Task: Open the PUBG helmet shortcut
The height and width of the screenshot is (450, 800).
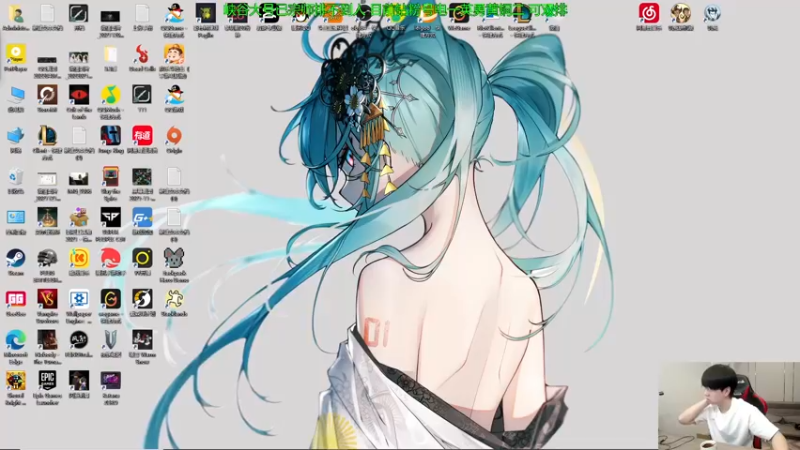Action: pos(47,258)
